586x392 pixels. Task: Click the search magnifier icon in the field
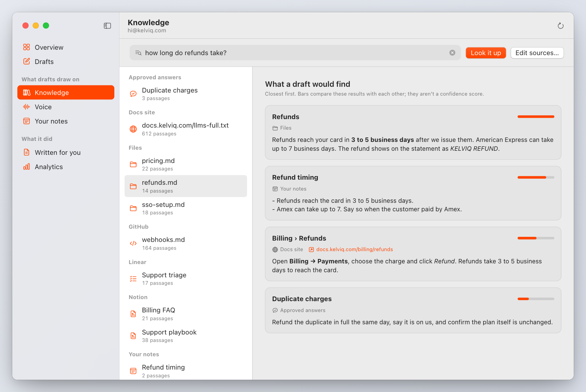point(138,53)
